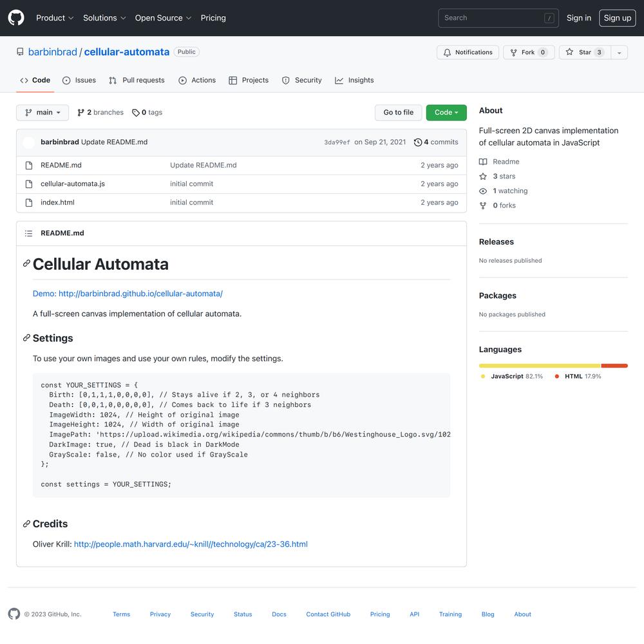Open the star lists dropdown arrow
644x644 pixels.
coord(619,52)
